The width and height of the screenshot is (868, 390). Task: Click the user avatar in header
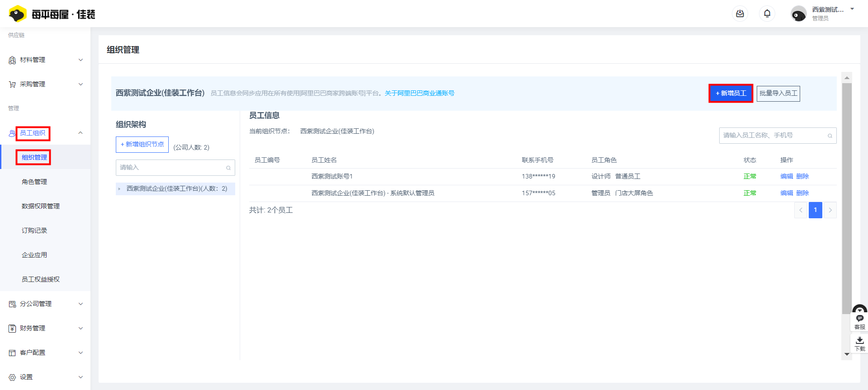(798, 14)
